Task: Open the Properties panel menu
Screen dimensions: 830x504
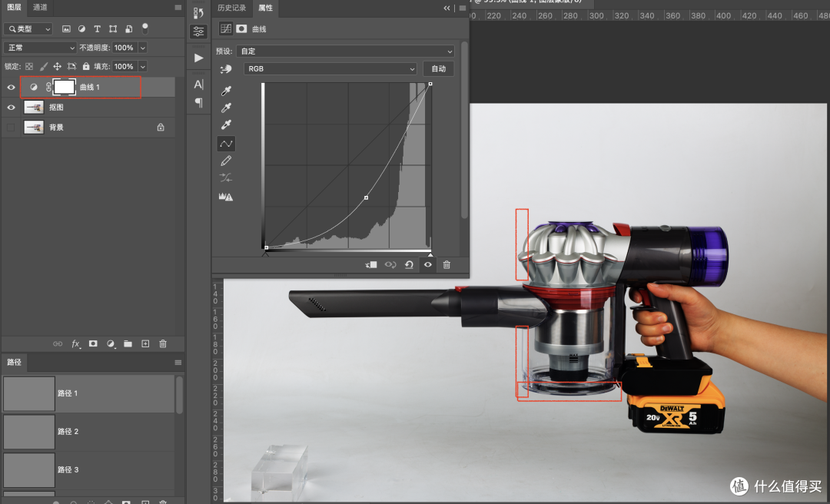Action: (463, 8)
